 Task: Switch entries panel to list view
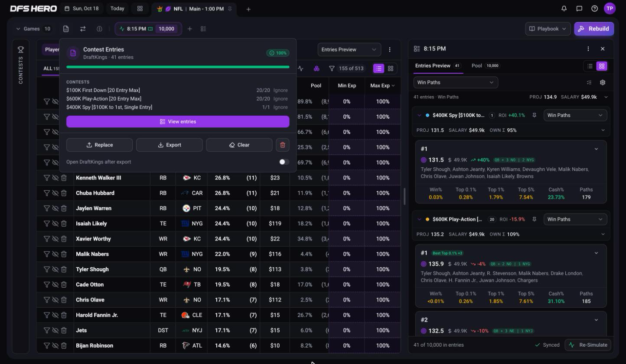click(x=590, y=66)
